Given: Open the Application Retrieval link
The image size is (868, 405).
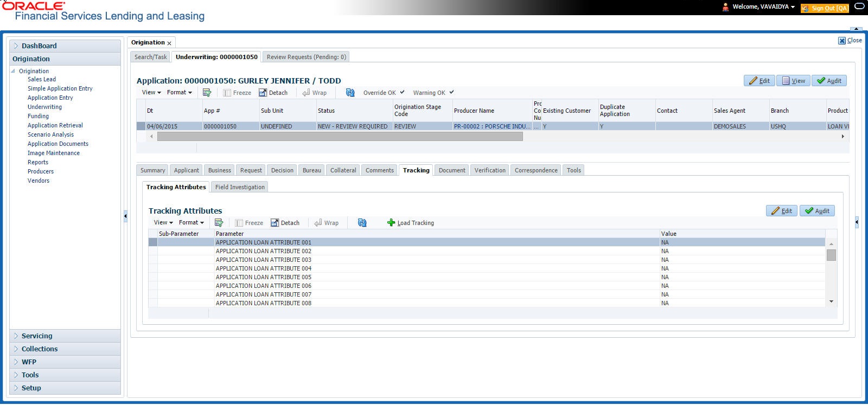Looking at the screenshot, I should (x=55, y=125).
